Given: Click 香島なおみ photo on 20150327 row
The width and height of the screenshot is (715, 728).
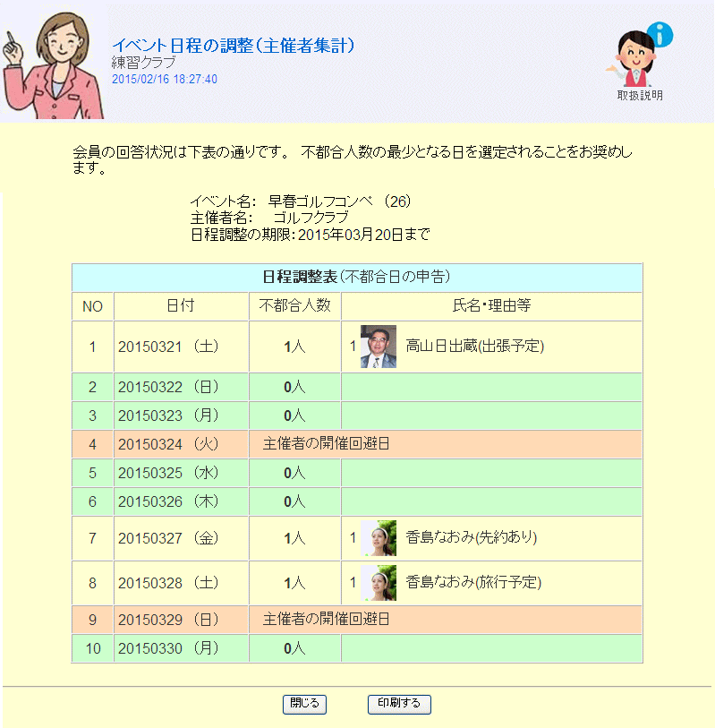Looking at the screenshot, I should (x=379, y=538).
